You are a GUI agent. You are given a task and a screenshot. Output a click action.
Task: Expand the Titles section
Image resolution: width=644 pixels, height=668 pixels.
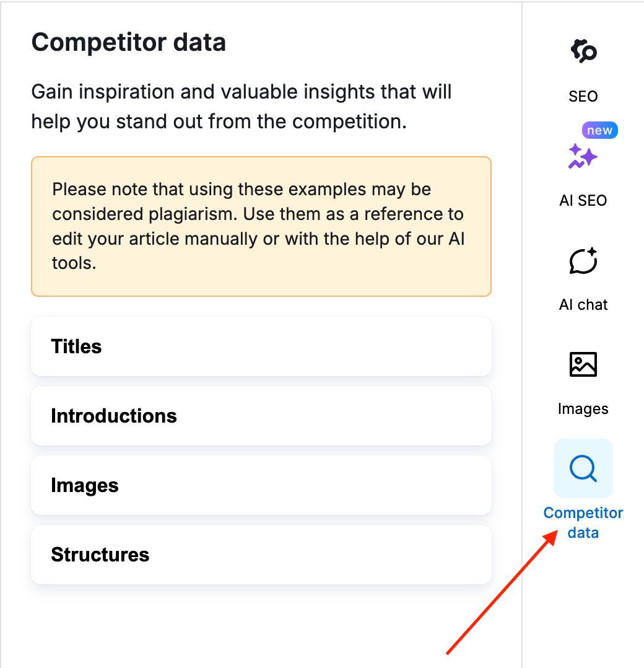coord(261,346)
